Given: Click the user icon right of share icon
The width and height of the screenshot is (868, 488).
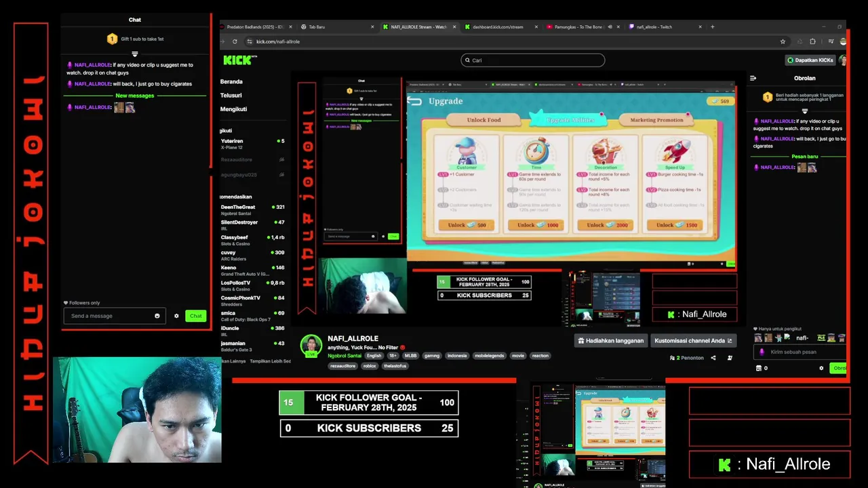Looking at the screenshot, I should pos(730,358).
